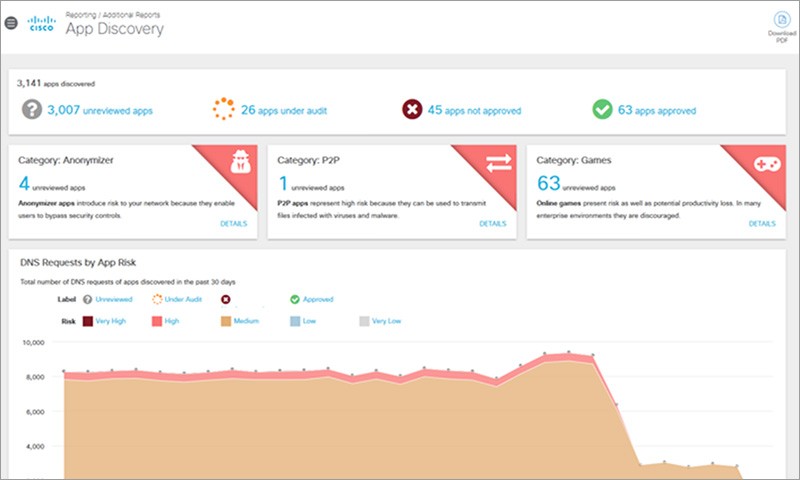View DETAILS for P2P category
Screen dimensions: 800x480
tap(493, 223)
